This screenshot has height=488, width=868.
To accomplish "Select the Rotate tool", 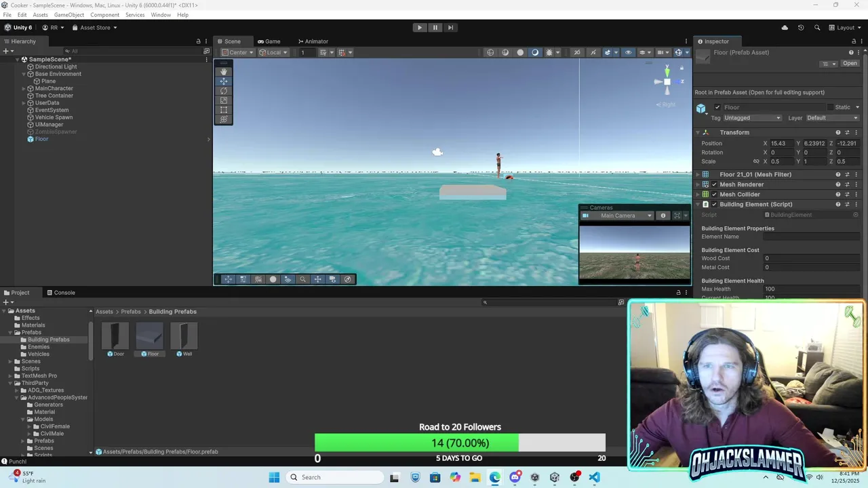I will click(224, 91).
